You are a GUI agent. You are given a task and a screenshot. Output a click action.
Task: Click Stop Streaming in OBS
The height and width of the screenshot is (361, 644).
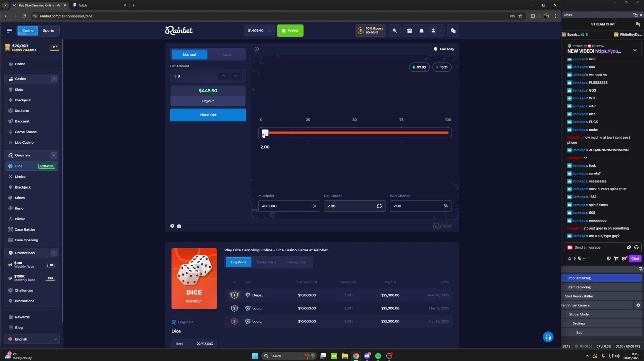click(x=601, y=278)
